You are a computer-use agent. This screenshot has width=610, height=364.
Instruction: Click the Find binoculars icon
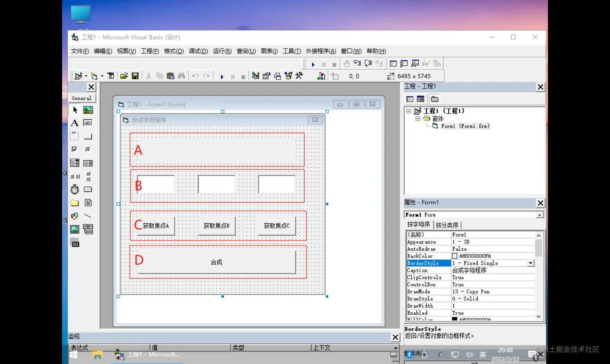pyautogui.click(x=182, y=76)
